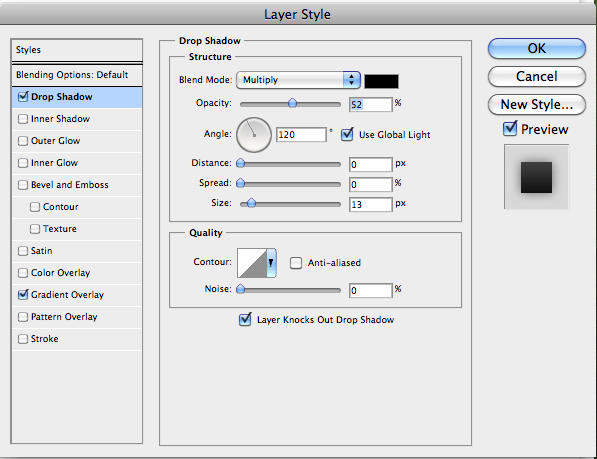Click the Noise value field

(x=370, y=290)
